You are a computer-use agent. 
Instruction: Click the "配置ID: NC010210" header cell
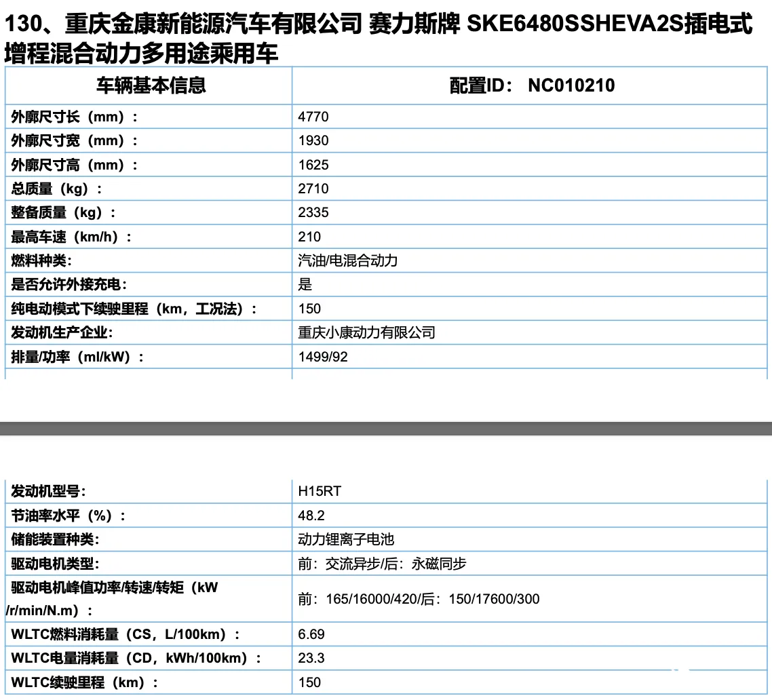[x=533, y=85]
